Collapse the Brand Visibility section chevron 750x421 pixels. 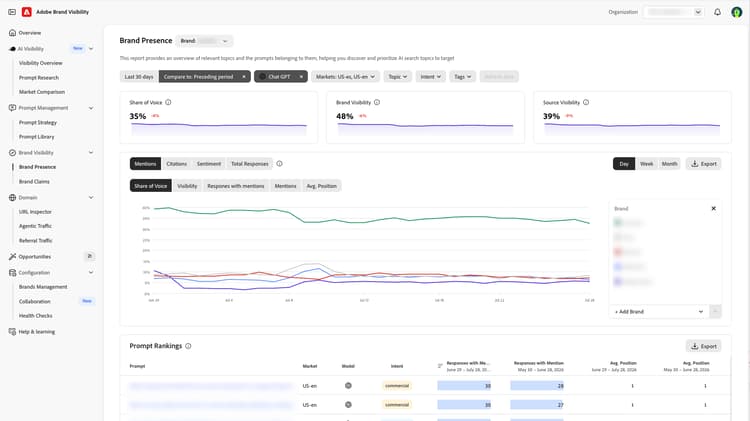pyautogui.click(x=91, y=153)
